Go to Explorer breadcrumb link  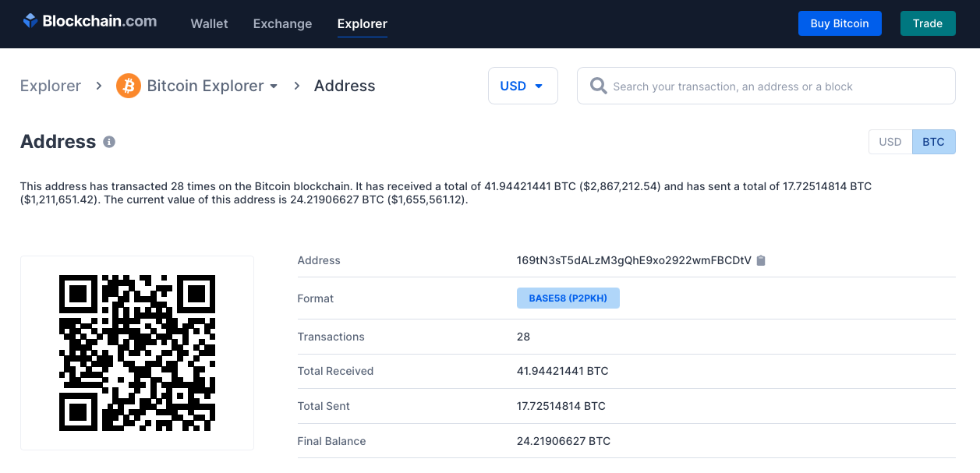[x=51, y=86]
